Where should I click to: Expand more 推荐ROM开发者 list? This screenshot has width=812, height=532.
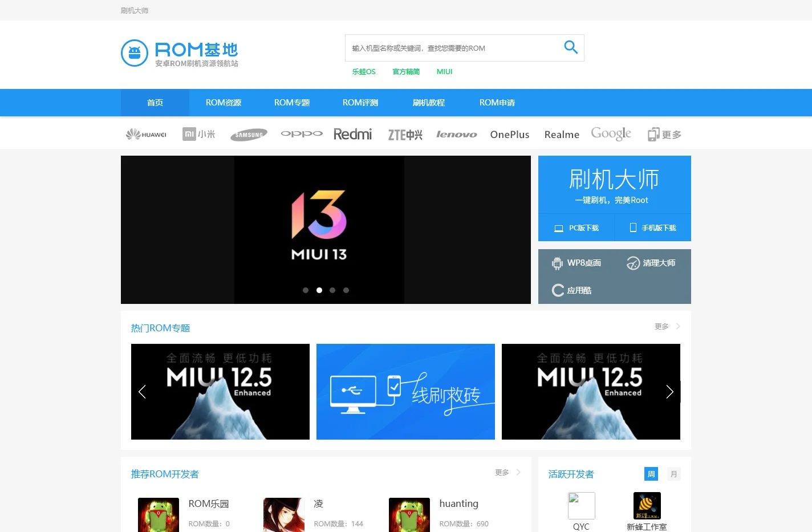(x=508, y=473)
